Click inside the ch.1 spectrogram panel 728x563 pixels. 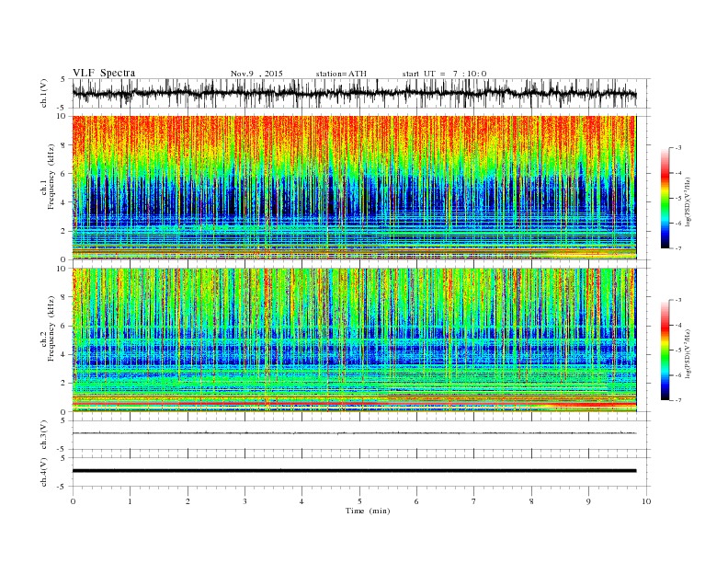point(354,188)
